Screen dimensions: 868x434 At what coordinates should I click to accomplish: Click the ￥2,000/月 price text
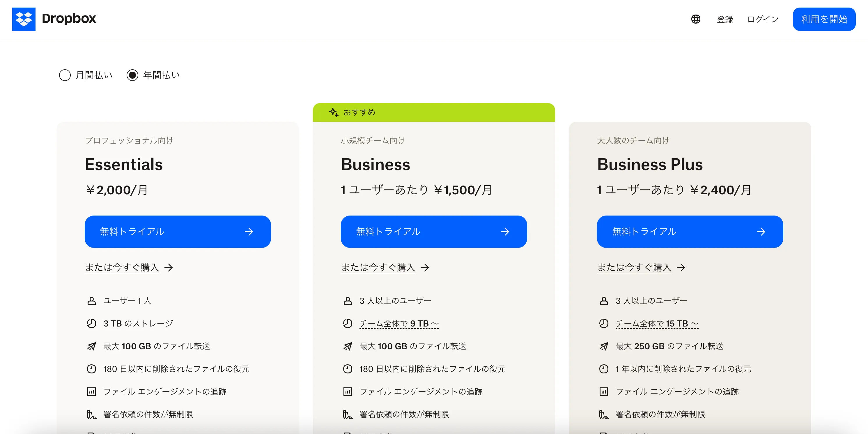coord(117,190)
